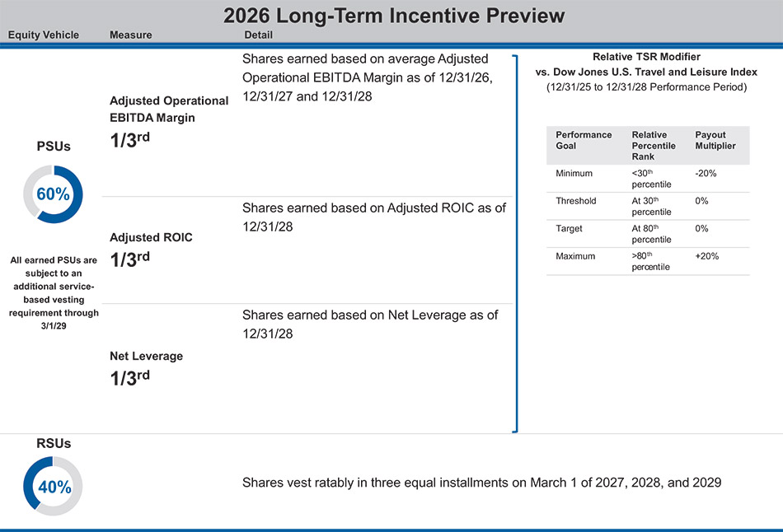Screen dimensions: 783x532
Task: Click the Equity Vehicle column header
Action: tap(44, 35)
